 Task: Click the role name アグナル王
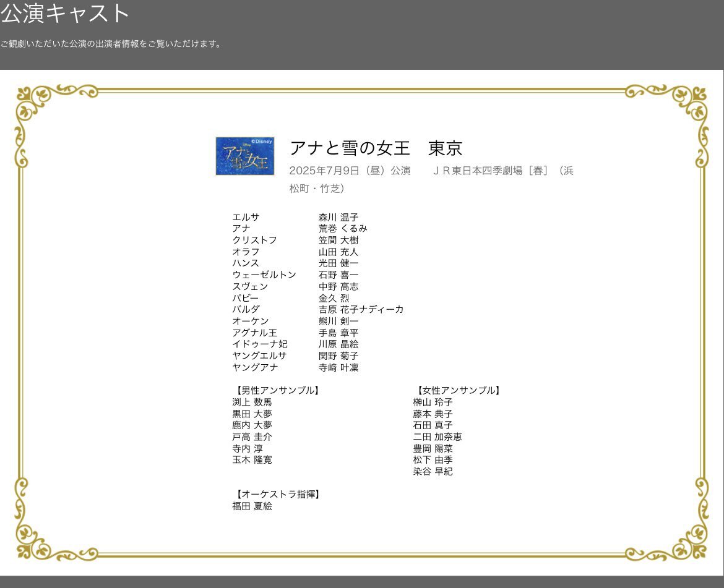[x=254, y=333]
